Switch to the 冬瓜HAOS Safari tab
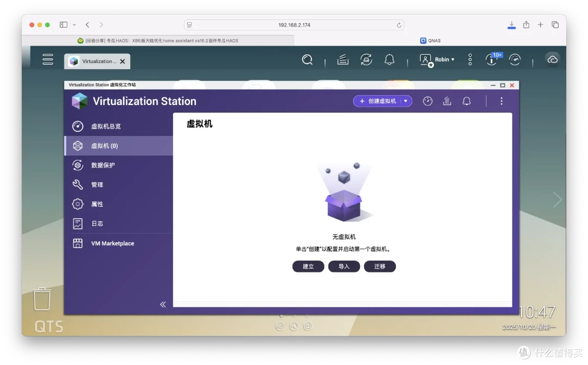The height and width of the screenshot is (365, 588). (x=158, y=40)
